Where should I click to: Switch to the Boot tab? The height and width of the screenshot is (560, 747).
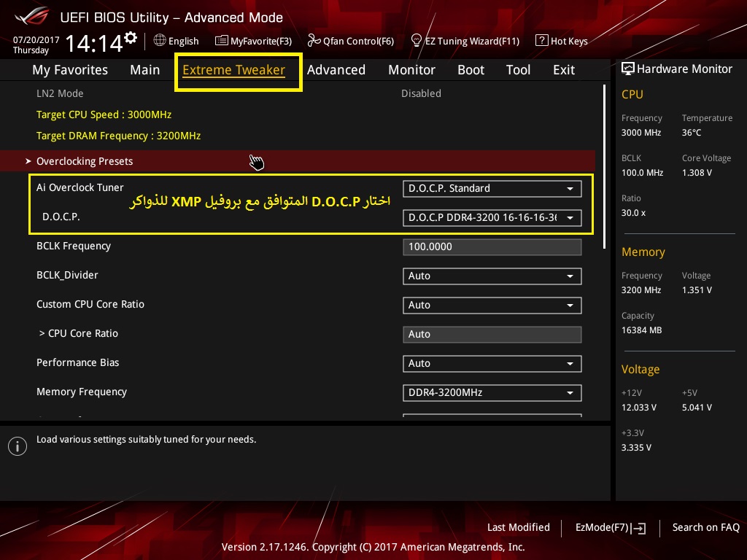tap(471, 70)
